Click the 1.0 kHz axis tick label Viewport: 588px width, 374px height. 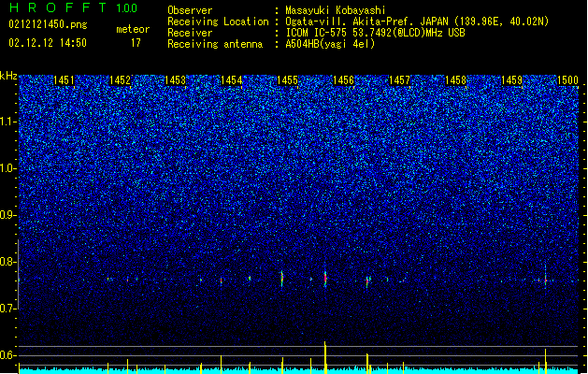tap(8, 168)
